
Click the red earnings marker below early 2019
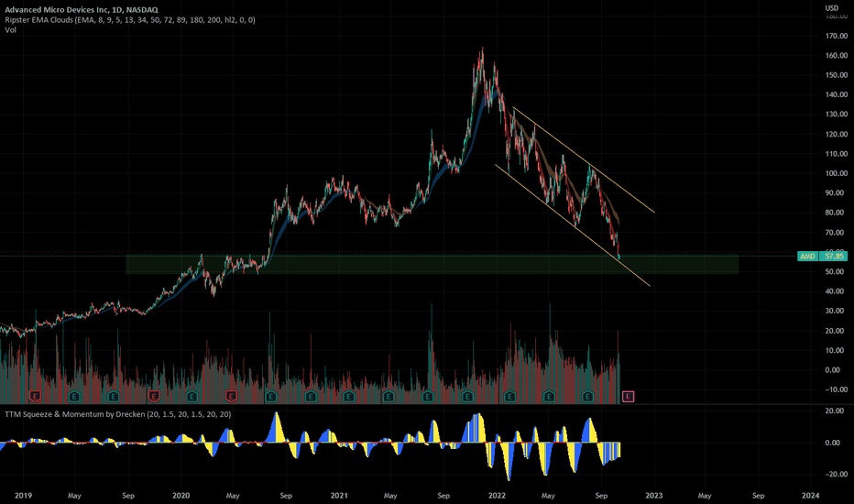pyautogui.click(x=35, y=396)
